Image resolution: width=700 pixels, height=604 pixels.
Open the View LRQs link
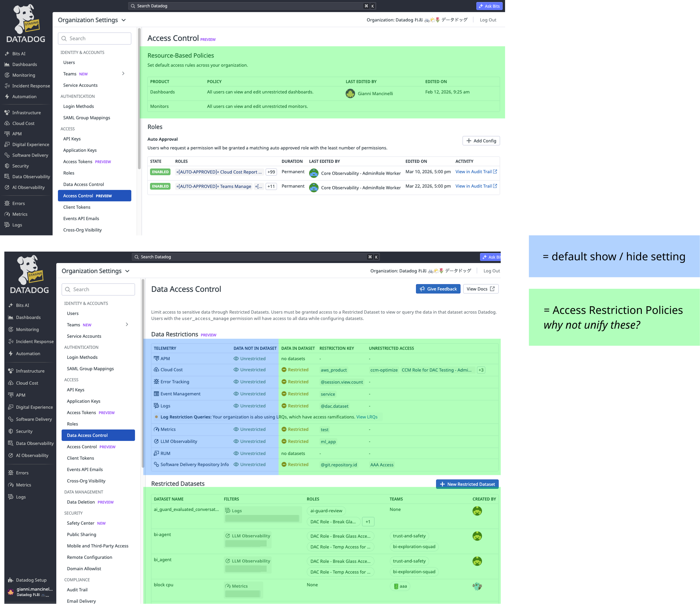coord(366,417)
